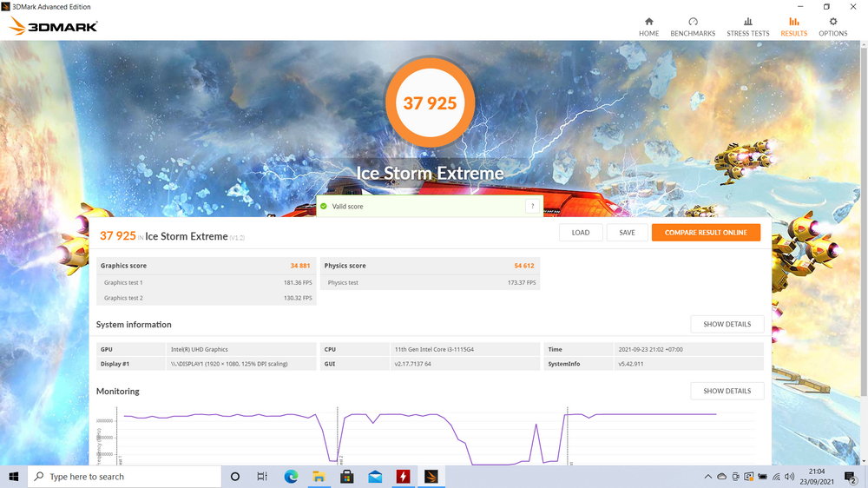Click the 3DMark taskbar icon

tap(431, 477)
